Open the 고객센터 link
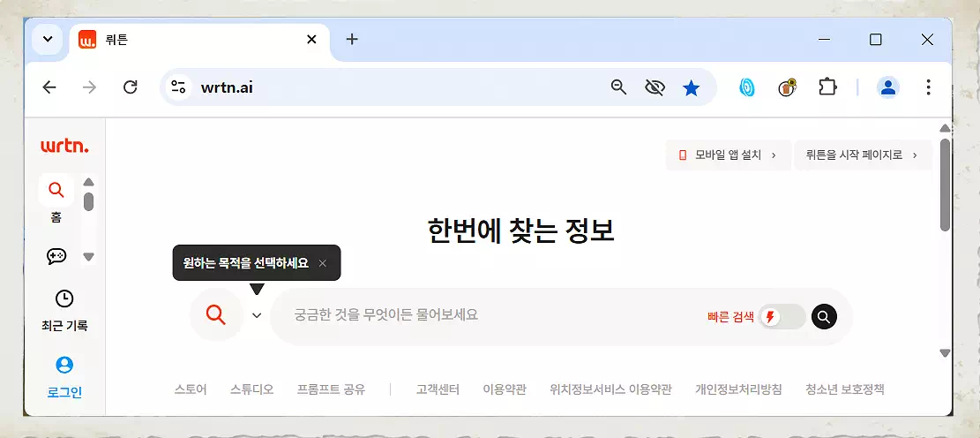The width and height of the screenshot is (980, 438). 438,389
